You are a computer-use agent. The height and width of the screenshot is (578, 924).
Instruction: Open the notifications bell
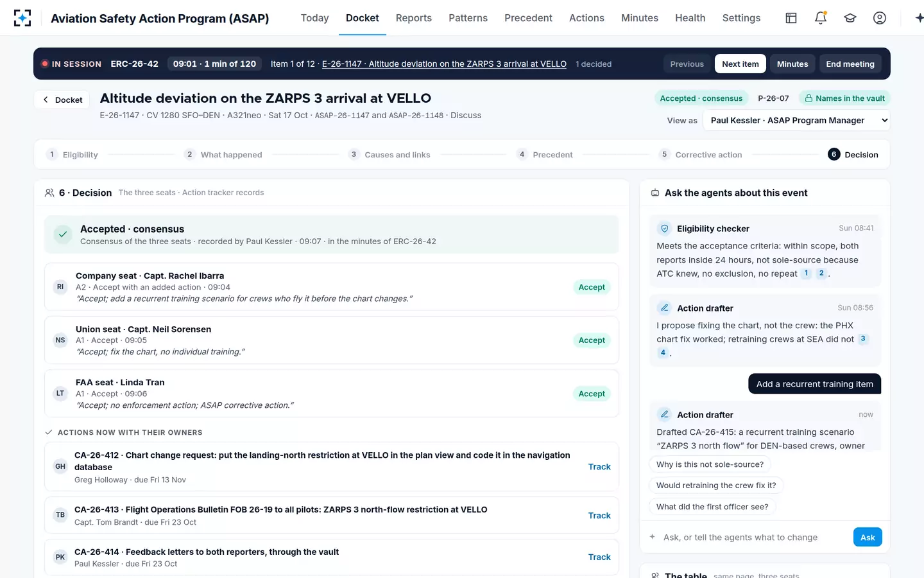tap(821, 18)
